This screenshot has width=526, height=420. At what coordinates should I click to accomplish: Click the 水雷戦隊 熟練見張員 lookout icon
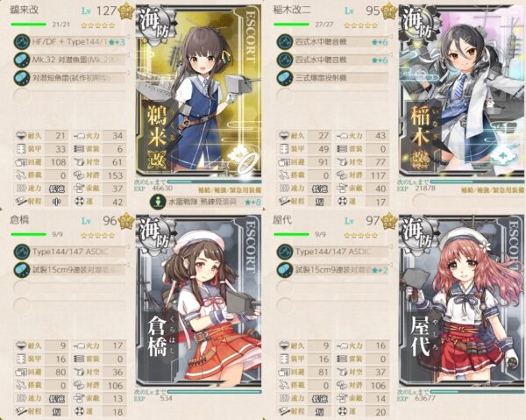[x=158, y=203]
